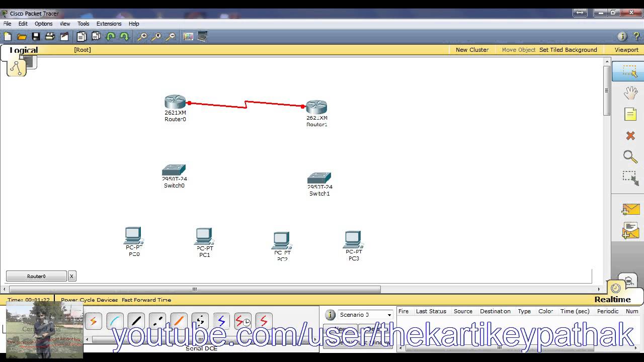Click the workspace horizontal scrollbar
This screenshot has width=644, height=362.
(195, 289)
